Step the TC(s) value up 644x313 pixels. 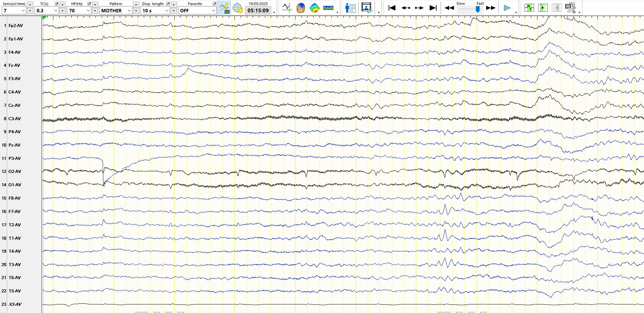62,4
